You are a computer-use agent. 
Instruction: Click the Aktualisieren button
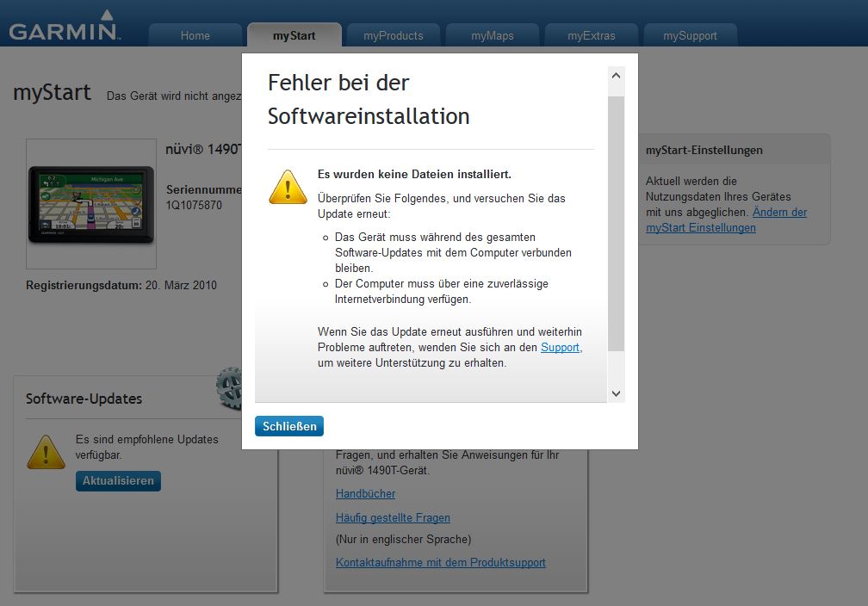118,481
